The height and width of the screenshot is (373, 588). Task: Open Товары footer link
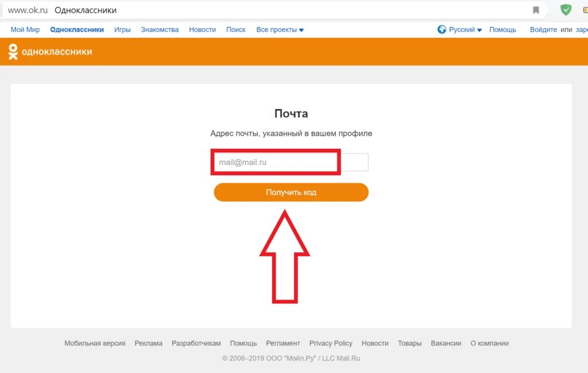click(409, 343)
